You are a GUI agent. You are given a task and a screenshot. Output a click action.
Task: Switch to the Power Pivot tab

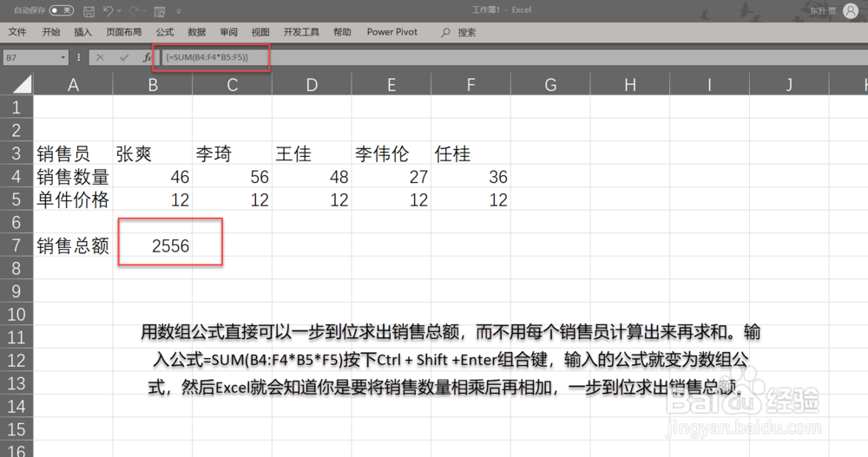(392, 32)
